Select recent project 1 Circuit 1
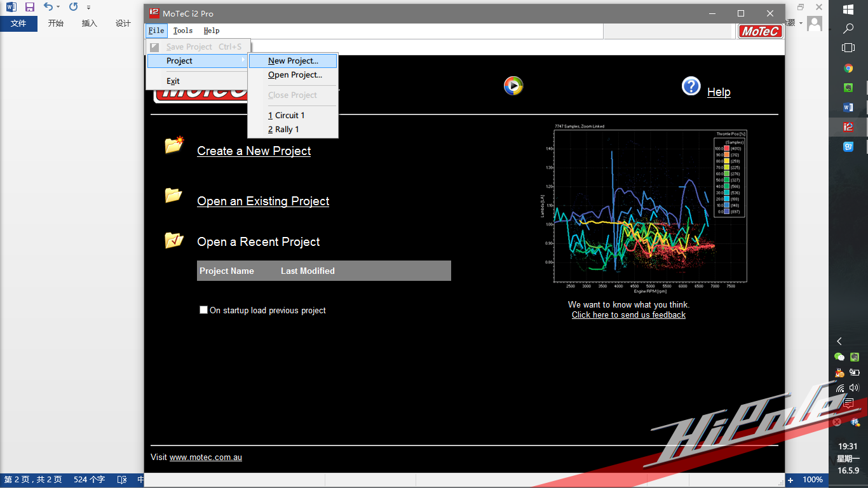Image resolution: width=868 pixels, height=488 pixels. point(293,116)
